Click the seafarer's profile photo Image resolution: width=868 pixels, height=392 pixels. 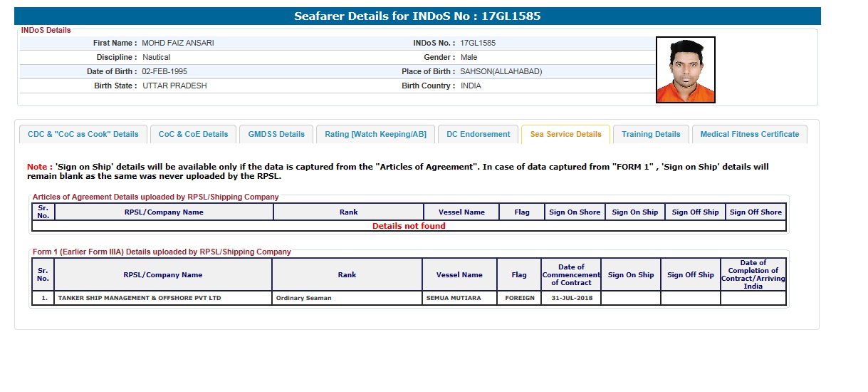pyautogui.click(x=685, y=70)
